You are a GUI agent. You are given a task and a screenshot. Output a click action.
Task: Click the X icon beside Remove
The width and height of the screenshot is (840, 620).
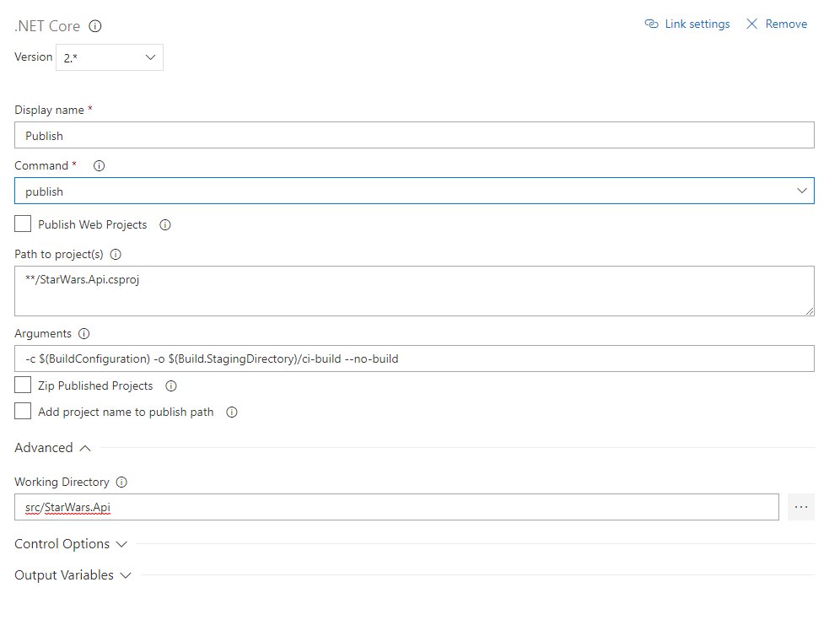(752, 24)
